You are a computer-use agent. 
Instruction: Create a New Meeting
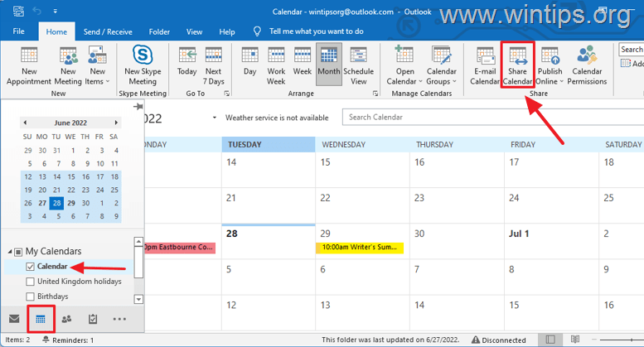(x=68, y=65)
